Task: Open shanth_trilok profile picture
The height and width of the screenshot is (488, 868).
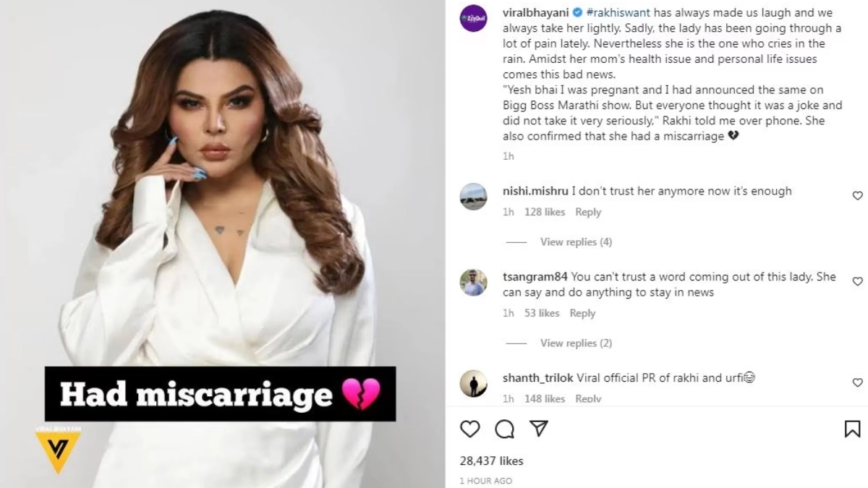Action: 474,383
